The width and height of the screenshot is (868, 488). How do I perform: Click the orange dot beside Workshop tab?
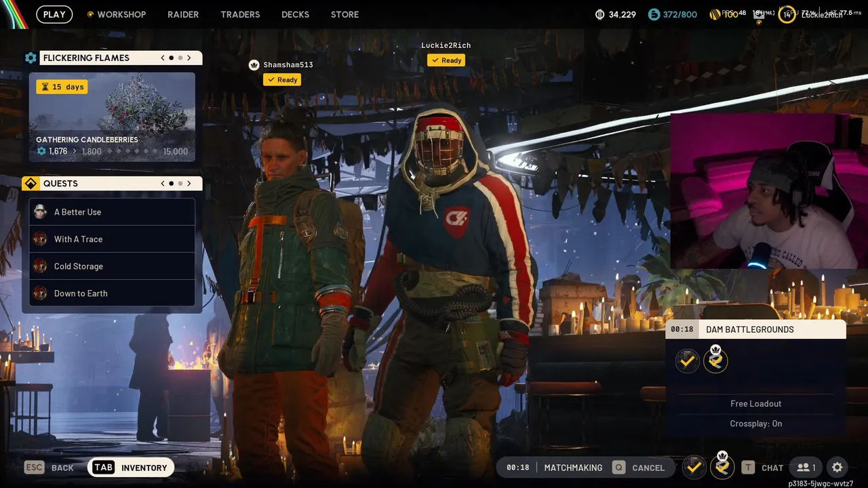[x=90, y=14]
